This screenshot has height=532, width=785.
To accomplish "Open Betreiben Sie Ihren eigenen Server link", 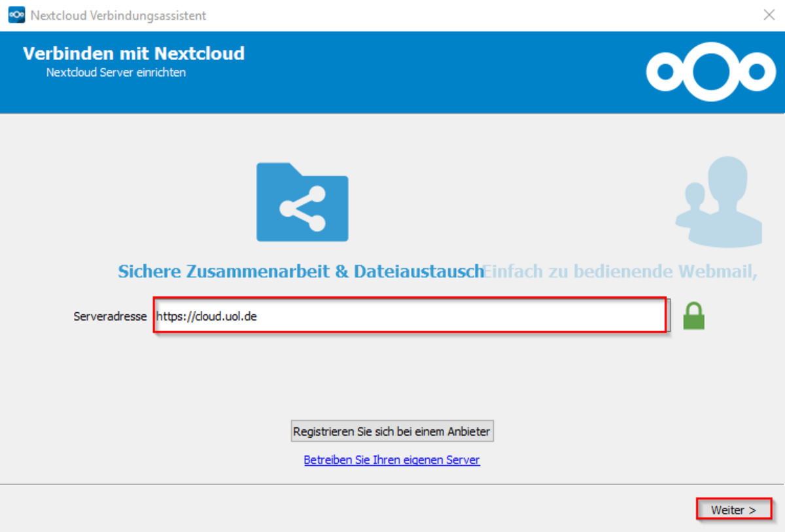I will point(392,460).
